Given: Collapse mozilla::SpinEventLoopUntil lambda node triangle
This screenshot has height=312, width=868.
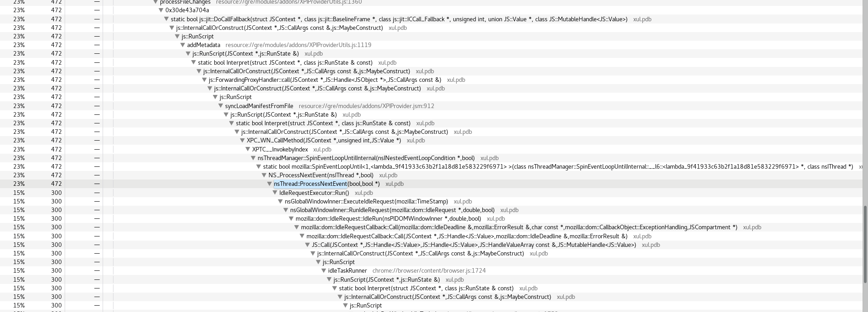Looking at the screenshot, I should point(259,166).
